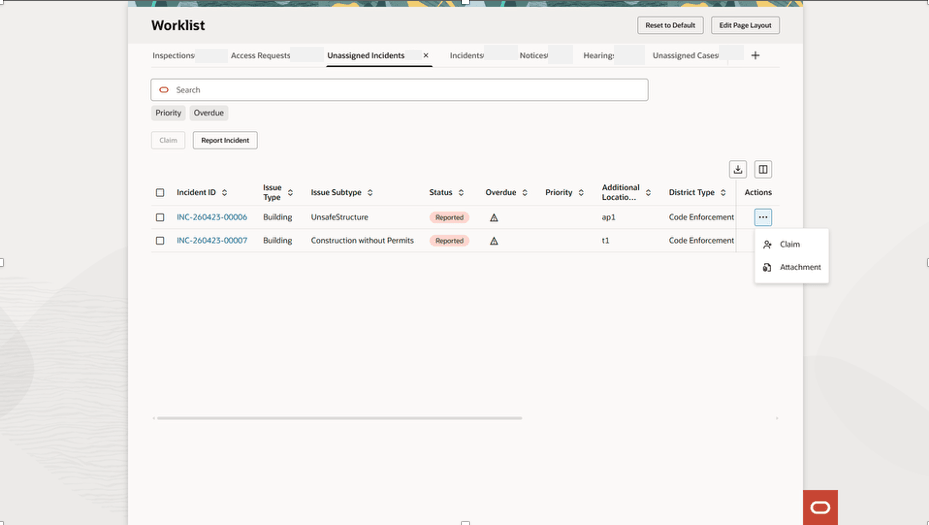Select the Unassigned Incidents tab
This screenshot has width=929, height=525.
click(x=366, y=55)
